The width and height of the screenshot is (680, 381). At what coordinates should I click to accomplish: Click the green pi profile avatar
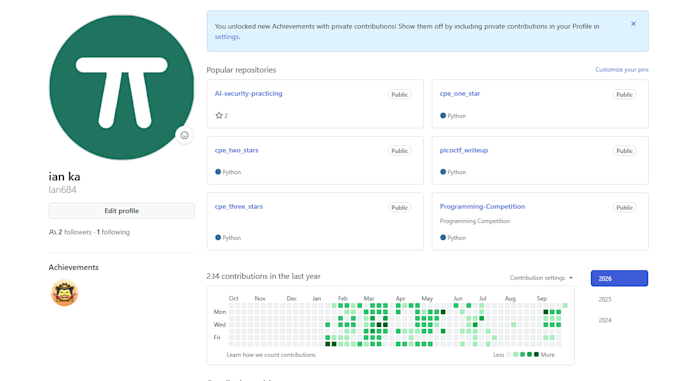tap(121, 87)
